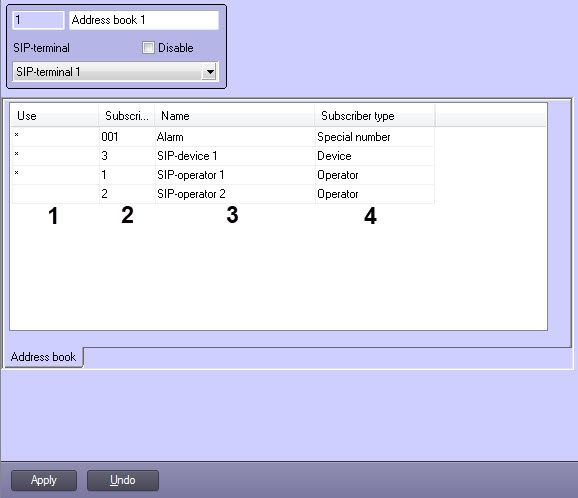The width and height of the screenshot is (578, 498).
Task: Click the Apply button
Action: tap(44, 480)
